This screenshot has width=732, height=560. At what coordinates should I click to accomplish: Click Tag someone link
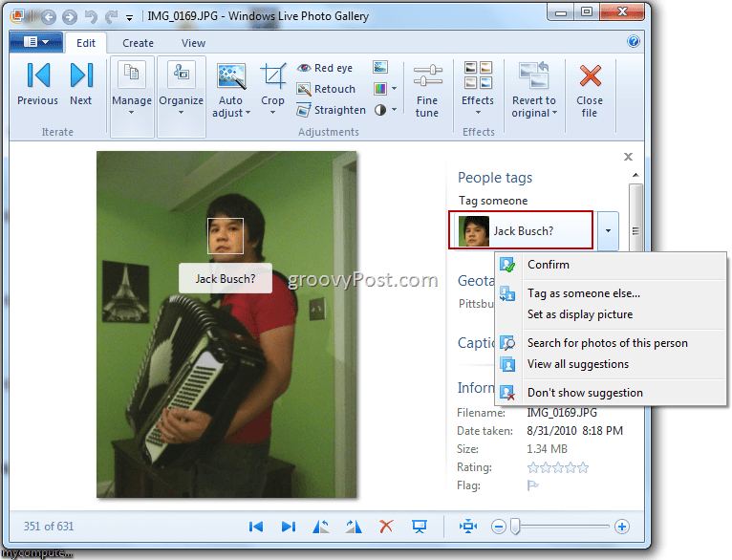(x=493, y=201)
